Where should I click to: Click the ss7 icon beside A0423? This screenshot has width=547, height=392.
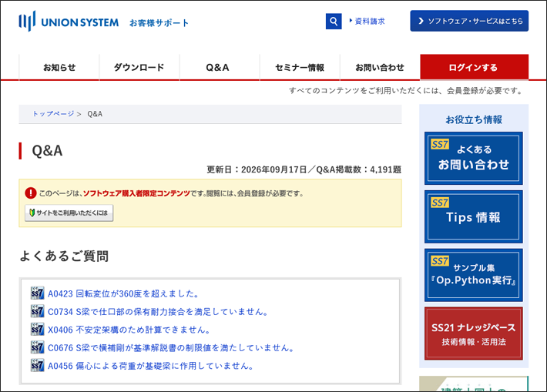[37, 293]
